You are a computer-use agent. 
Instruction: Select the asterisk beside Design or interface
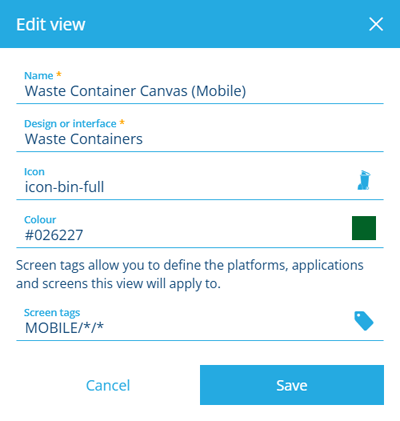pyautogui.click(x=122, y=122)
